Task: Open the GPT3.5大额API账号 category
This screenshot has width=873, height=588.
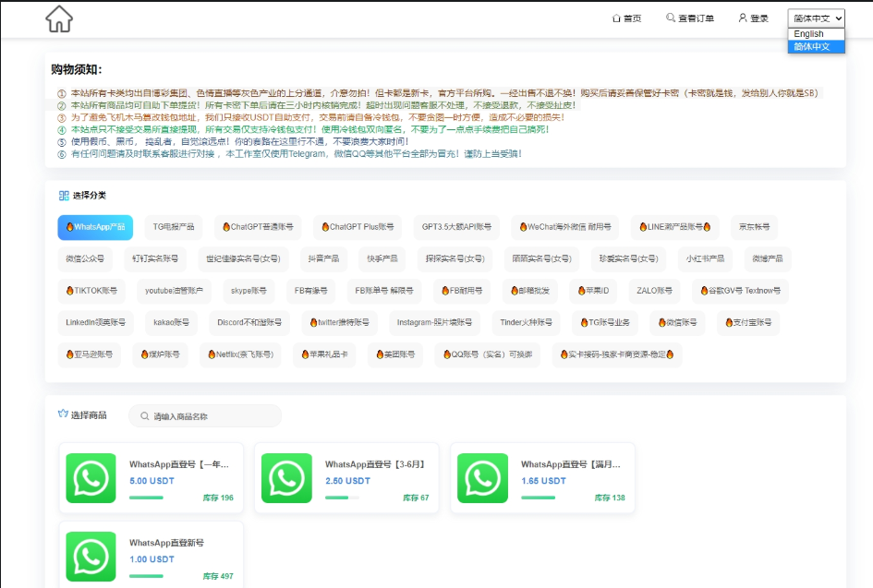Action: tap(456, 227)
